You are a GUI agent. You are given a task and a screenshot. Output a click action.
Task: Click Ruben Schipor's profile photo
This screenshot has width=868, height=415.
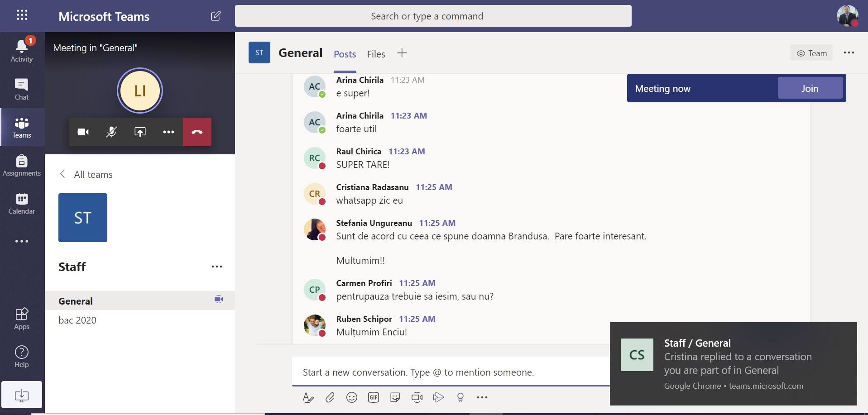pos(315,325)
